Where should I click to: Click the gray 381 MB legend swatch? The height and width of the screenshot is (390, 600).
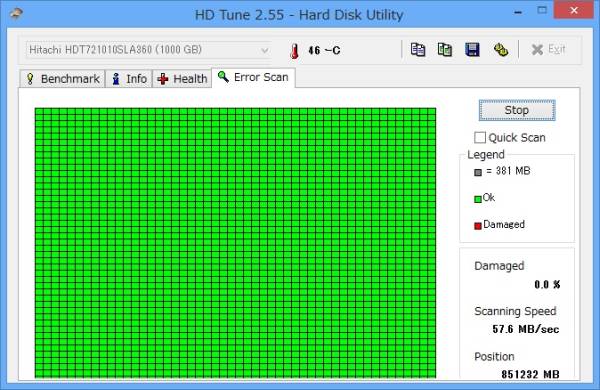point(478,173)
